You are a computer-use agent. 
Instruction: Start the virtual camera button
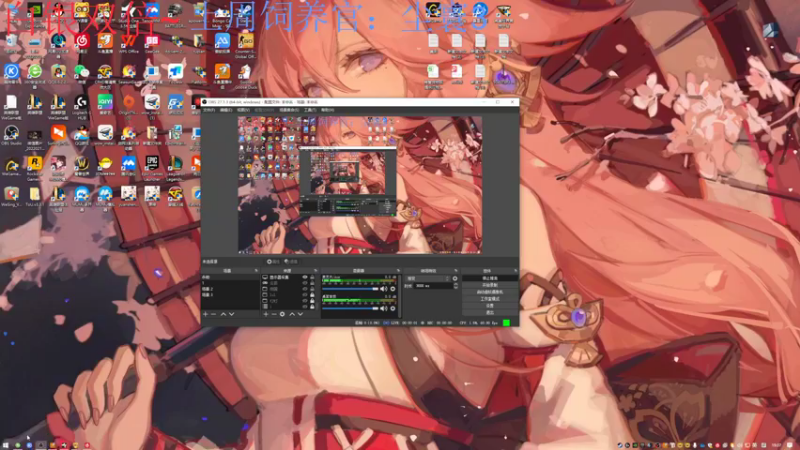490,292
